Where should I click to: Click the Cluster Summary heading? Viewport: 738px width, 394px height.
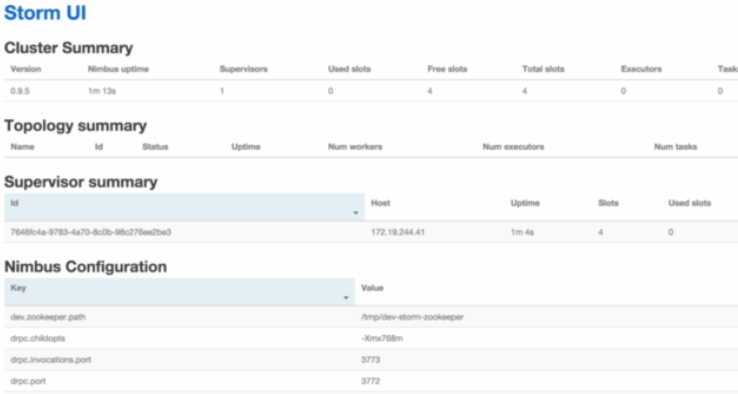(69, 48)
